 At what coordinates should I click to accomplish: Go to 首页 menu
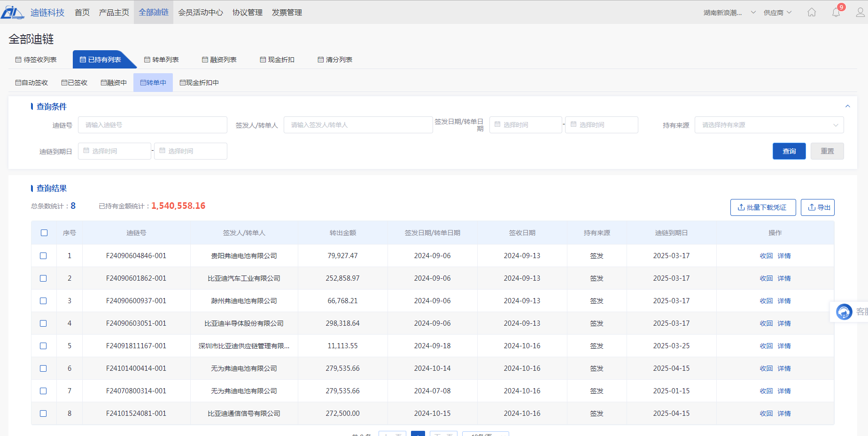coord(82,13)
